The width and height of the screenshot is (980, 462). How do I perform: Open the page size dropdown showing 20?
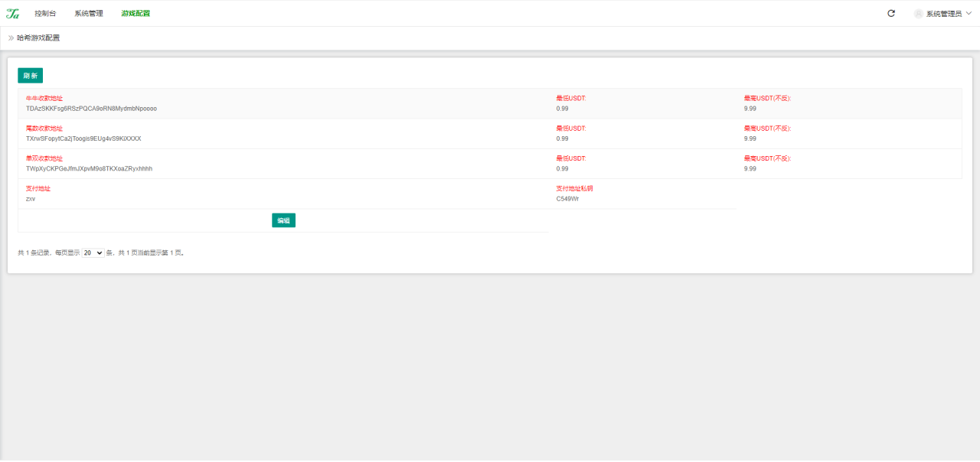93,252
